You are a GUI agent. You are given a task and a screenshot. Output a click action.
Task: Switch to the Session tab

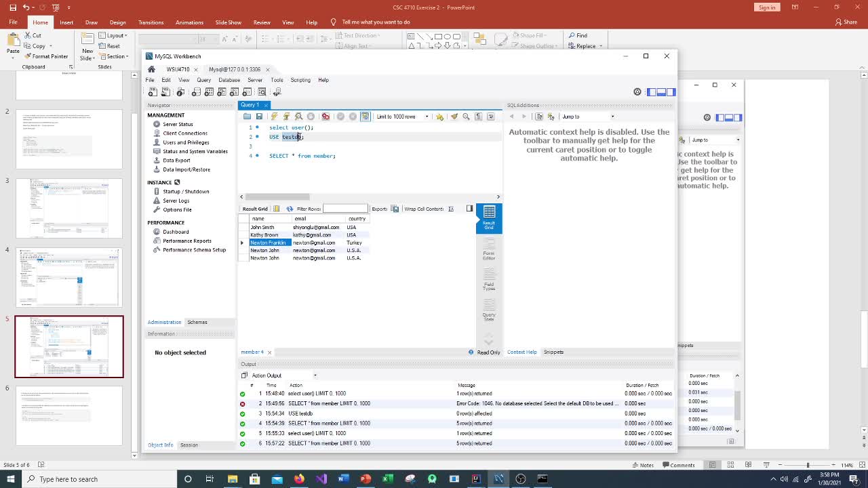pos(189,445)
